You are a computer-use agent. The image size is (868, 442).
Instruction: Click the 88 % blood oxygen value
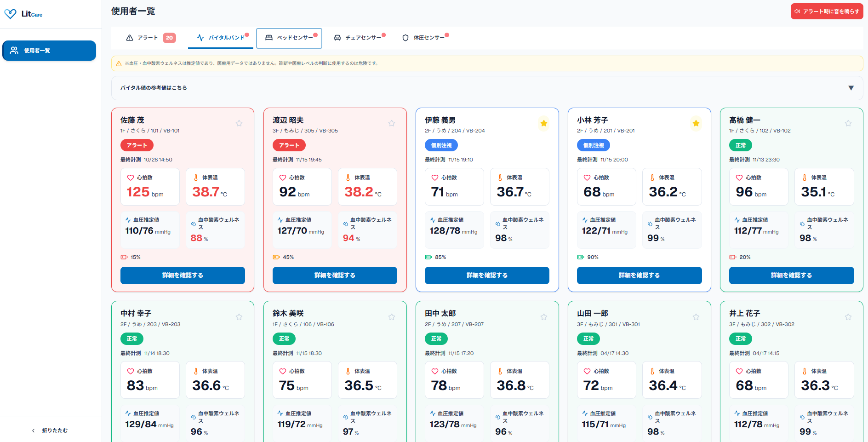tap(199, 238)
